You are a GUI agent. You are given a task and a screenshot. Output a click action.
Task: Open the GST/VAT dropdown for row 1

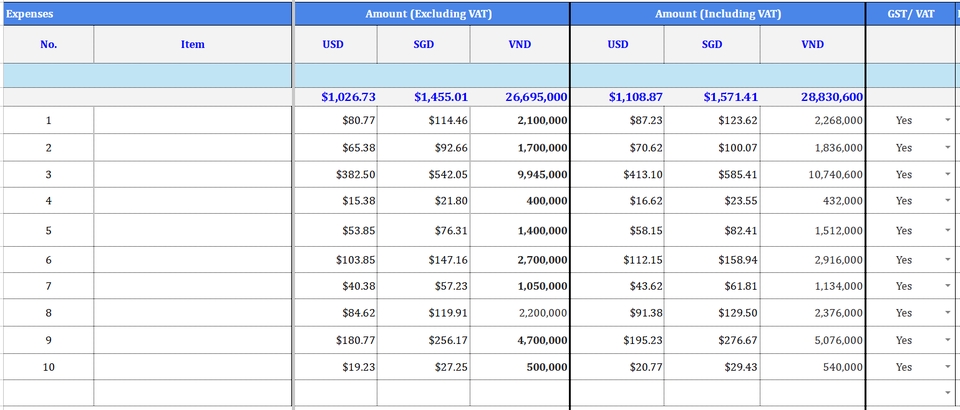pyautogui.click(x=947, y=120)
